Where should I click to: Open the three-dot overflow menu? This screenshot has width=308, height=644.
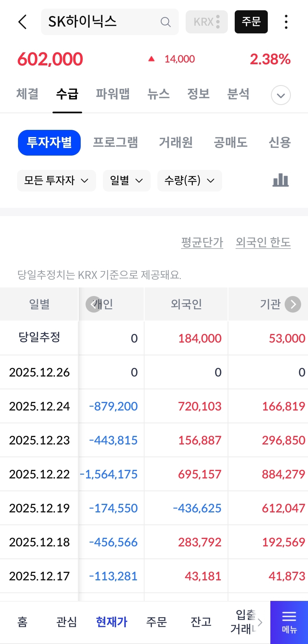pyautogui.click(x=286, y=22)
